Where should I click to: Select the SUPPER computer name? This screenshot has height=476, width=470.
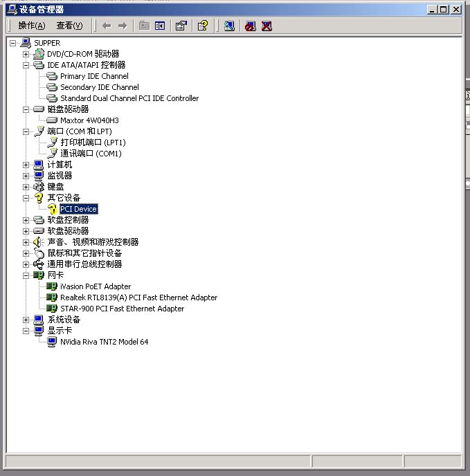47,43
